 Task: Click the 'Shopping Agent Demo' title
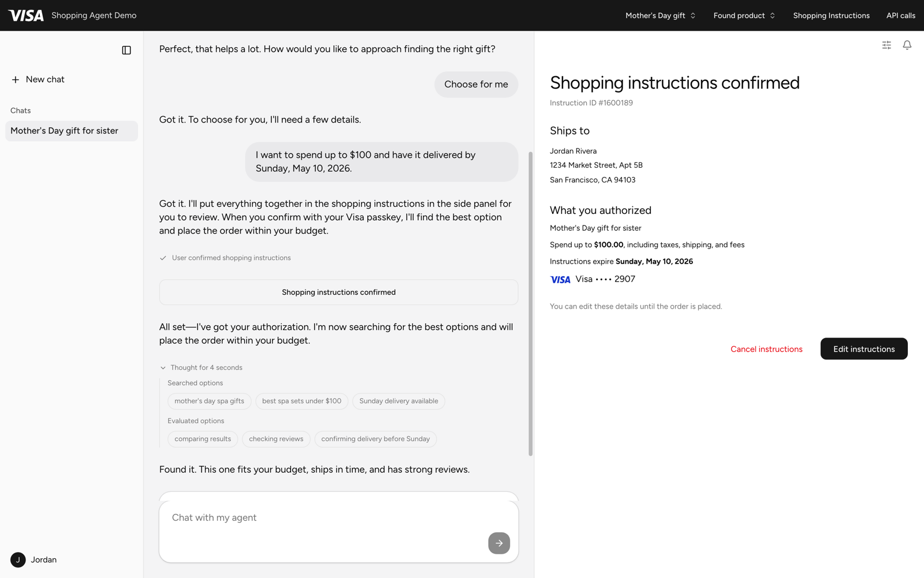(x=94, y=16)
